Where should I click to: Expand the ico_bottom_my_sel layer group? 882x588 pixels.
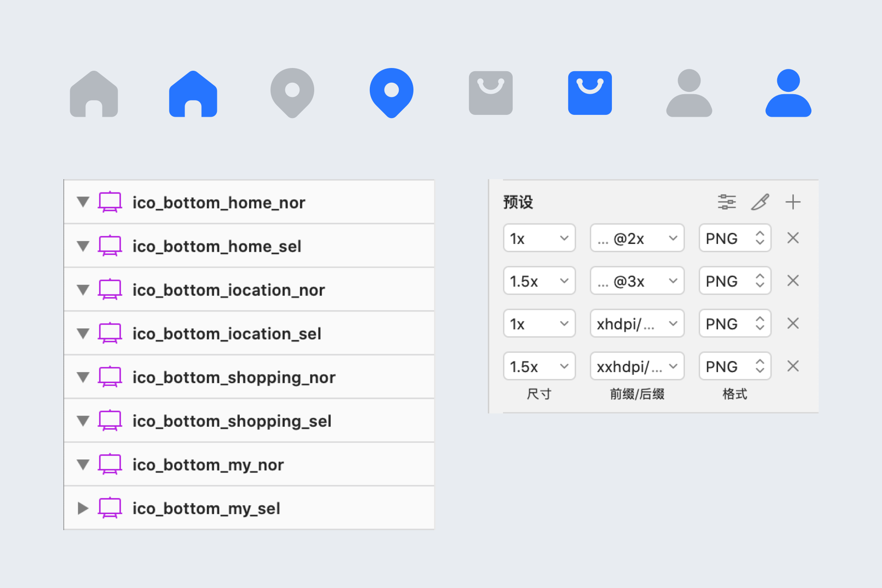[x=83, y=508]
